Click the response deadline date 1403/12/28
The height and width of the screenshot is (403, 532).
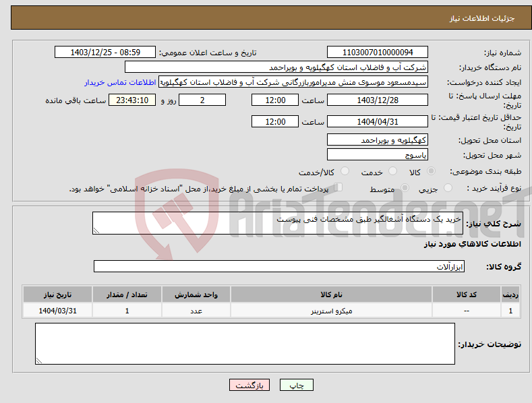(x=378, y=100)
